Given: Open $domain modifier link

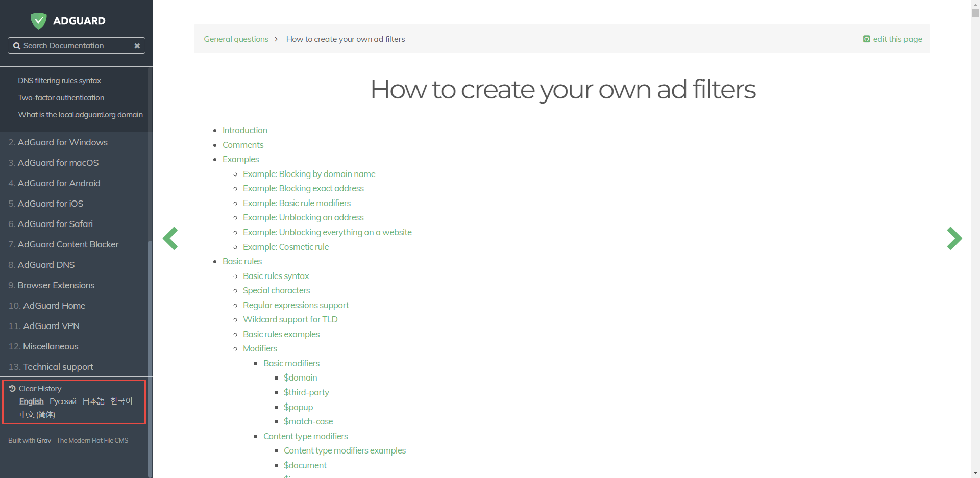Looking at the screenshot, I should tap(300, 378).
